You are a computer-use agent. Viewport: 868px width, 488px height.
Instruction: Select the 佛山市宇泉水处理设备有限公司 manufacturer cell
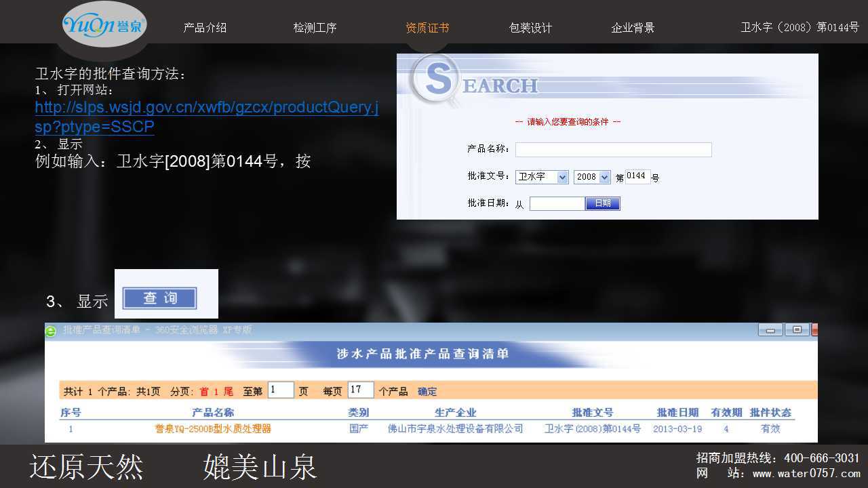coord(456,429)
